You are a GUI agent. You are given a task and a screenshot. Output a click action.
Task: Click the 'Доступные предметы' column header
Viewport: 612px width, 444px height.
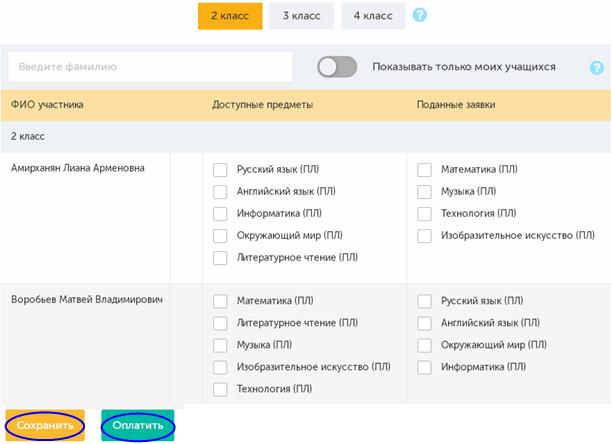(262, 105)
